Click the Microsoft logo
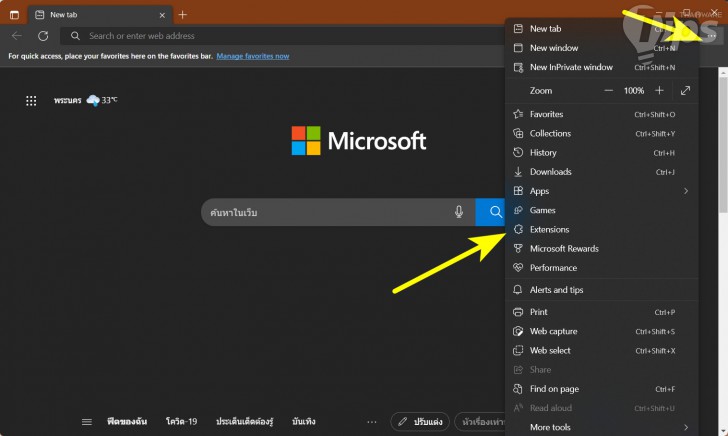 click(358, 141)
